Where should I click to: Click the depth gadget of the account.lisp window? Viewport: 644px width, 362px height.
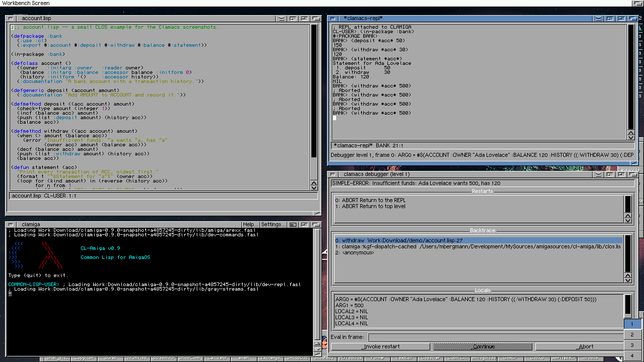[x=316, y=19]
